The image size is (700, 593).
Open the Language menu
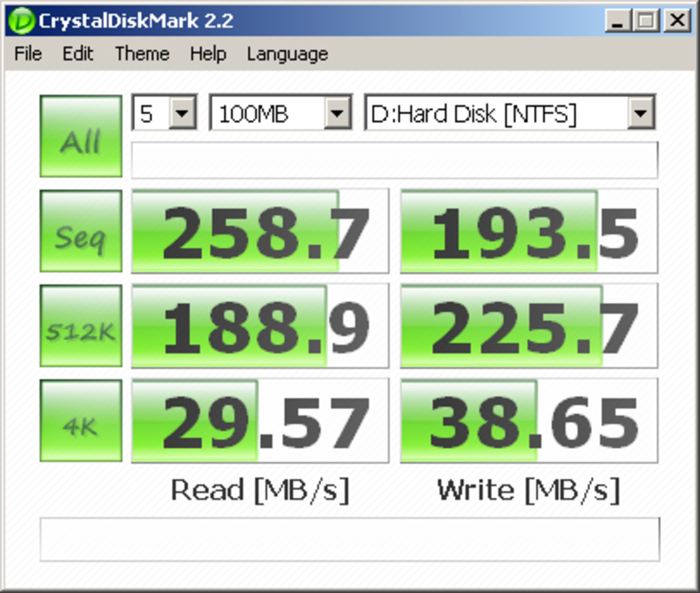(288, 54)
